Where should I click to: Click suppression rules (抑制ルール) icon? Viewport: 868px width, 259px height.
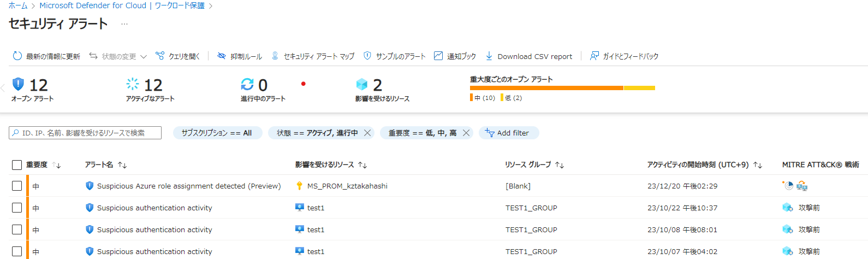coord(222,56)
